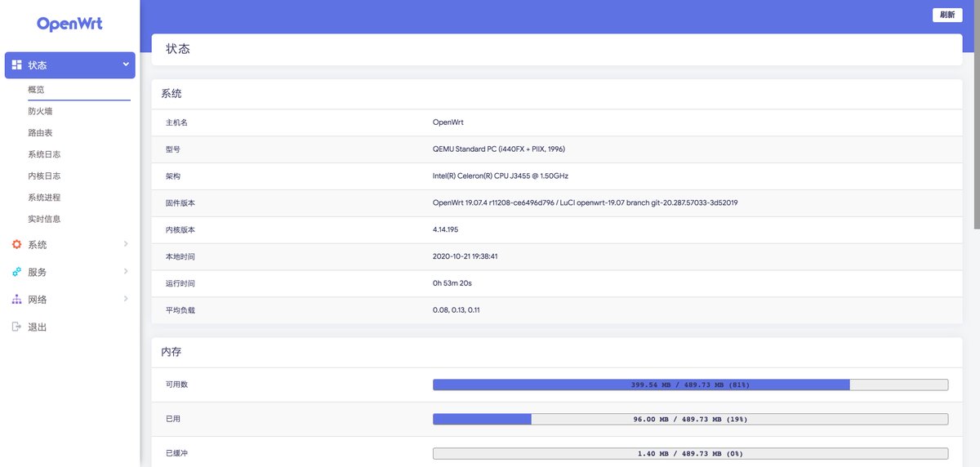Expand the 系统 sidebar menu arrow
This screenshot has height=467, width=980.
pos(126,243)
